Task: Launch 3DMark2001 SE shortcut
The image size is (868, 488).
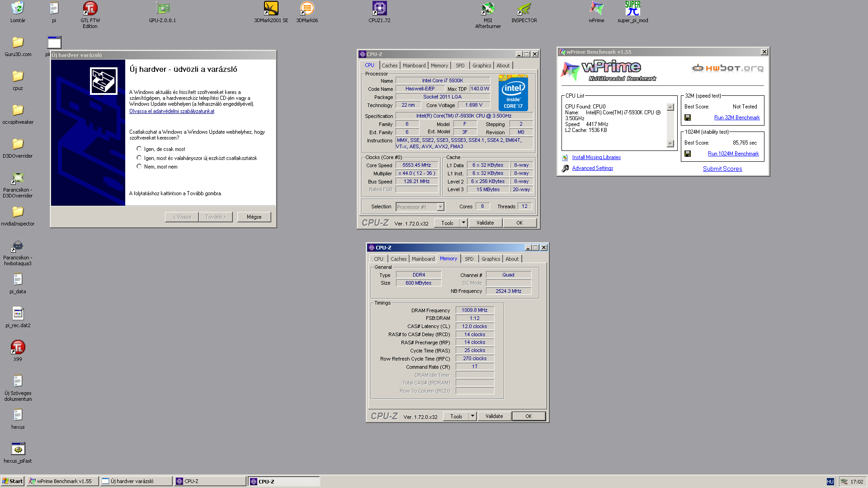Action: tap(271, 12)
